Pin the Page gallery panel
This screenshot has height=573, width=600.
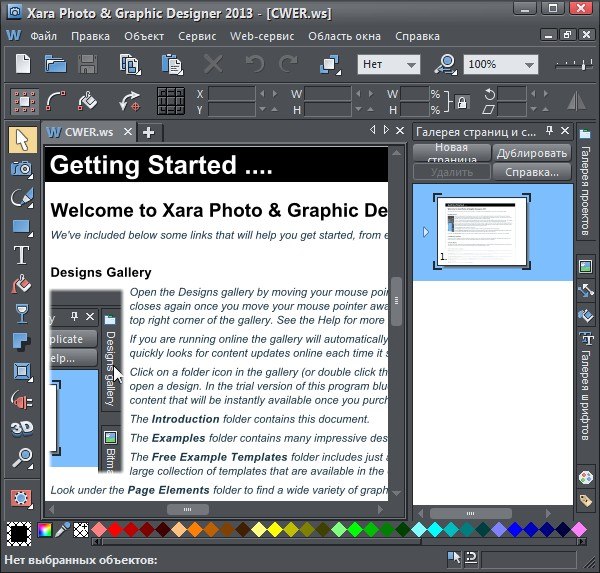[x=548, y=132]
